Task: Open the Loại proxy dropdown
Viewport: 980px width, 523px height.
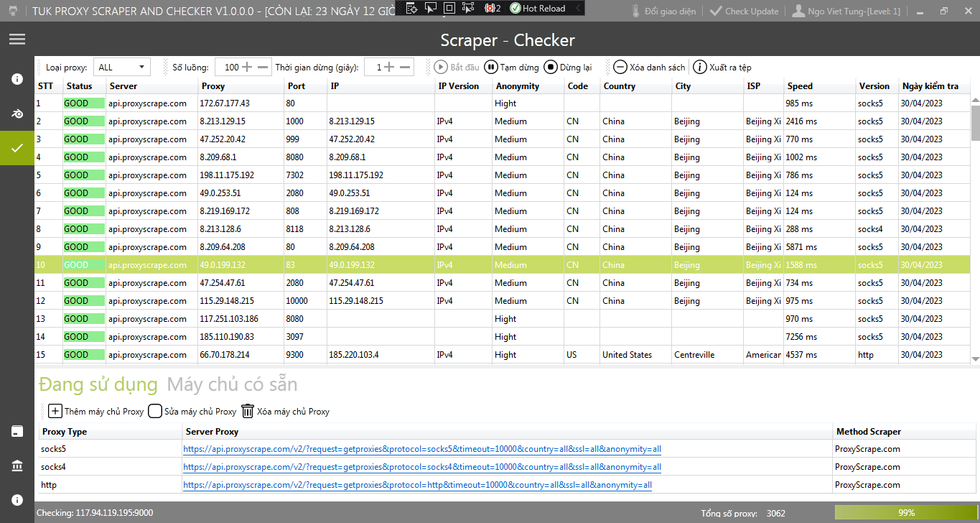Action: coord(122,67)
